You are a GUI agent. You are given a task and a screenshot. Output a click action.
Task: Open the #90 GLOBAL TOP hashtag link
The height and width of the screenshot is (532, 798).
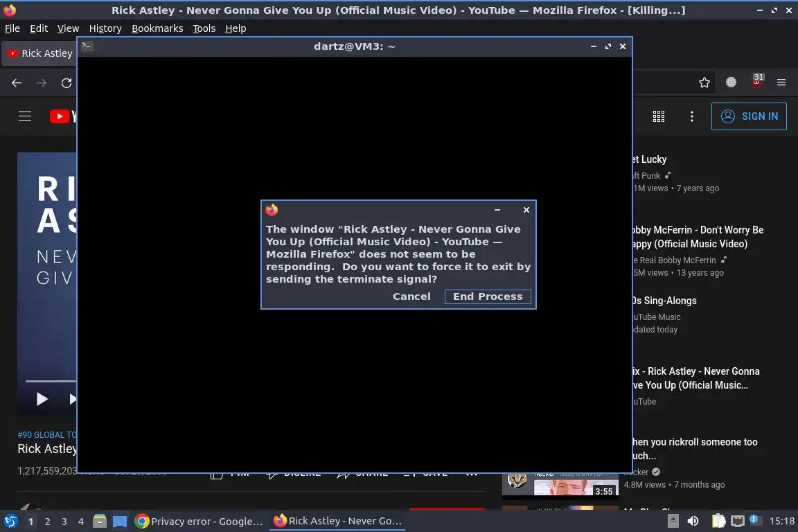coord(47,435)
